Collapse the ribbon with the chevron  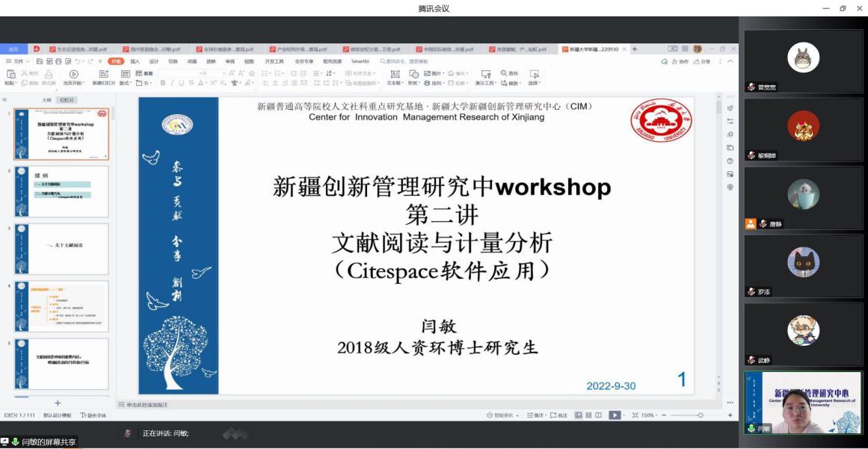730,61
